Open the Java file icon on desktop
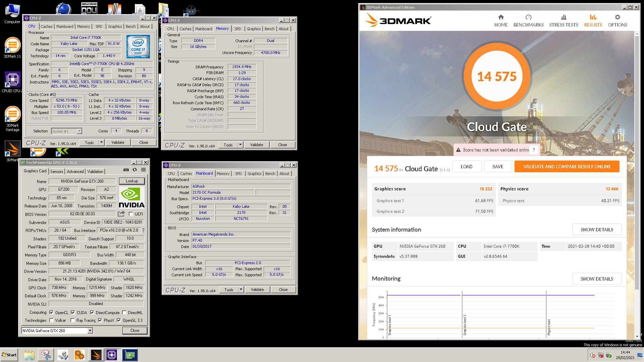Viewport: 644px width, 362px height. [140, 9]
